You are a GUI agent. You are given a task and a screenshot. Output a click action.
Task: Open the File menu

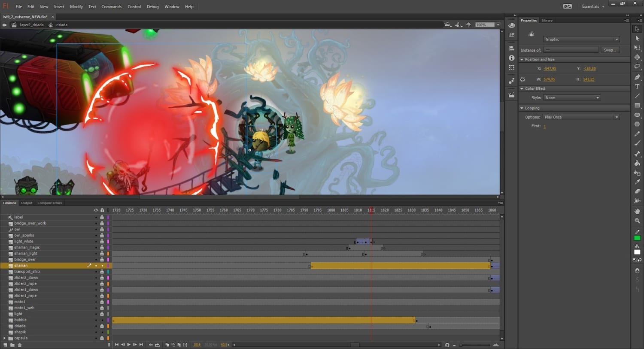coord(19,7)
